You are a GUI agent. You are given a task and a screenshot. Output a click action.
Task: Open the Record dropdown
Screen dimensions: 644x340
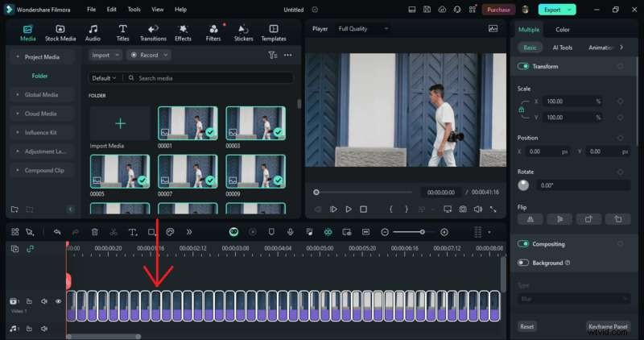click(x=149, y=55)
